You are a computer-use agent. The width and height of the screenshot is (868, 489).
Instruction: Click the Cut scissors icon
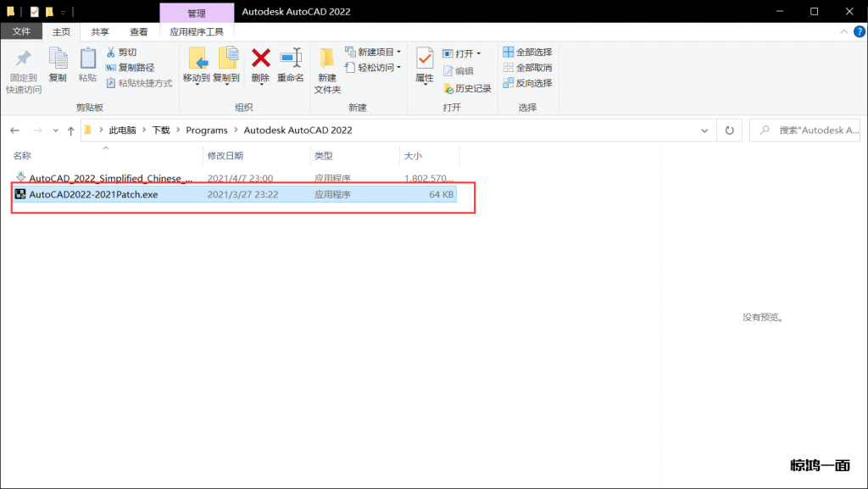tap(111, 53)
